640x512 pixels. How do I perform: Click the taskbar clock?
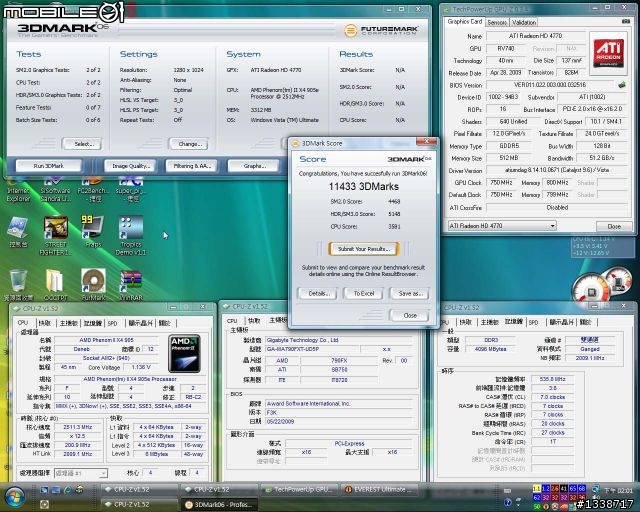pos(618,490)
